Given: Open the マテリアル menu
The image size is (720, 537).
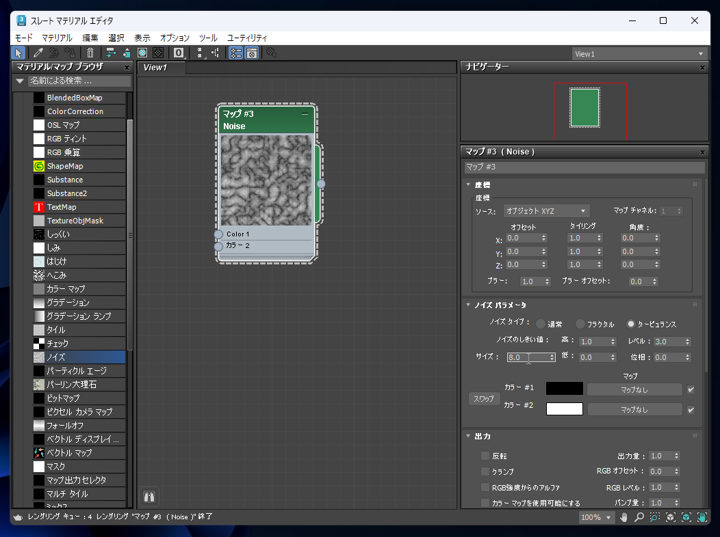Looking at the screenshot, I should [57, 38].
